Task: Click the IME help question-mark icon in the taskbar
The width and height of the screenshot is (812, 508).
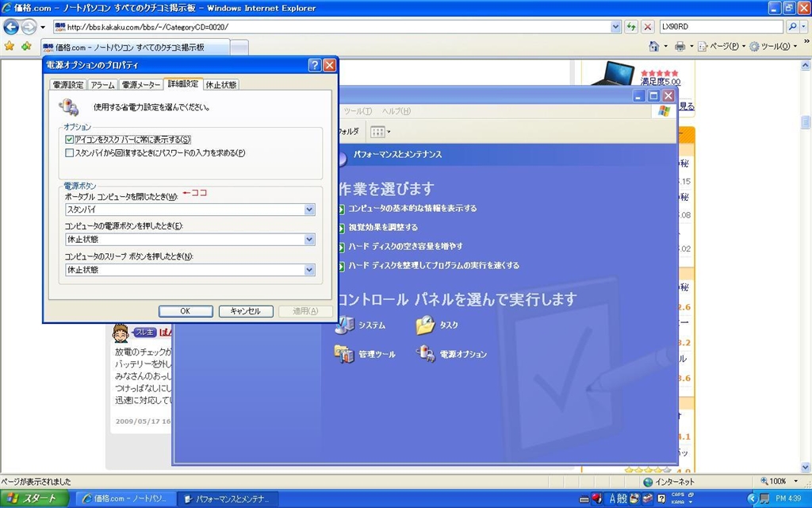Action: (x=661, y=498)
